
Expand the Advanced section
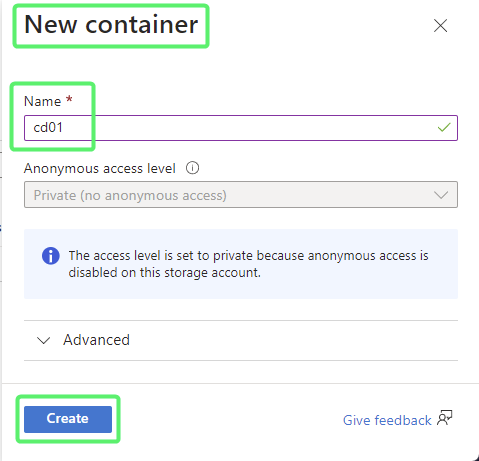241,340
